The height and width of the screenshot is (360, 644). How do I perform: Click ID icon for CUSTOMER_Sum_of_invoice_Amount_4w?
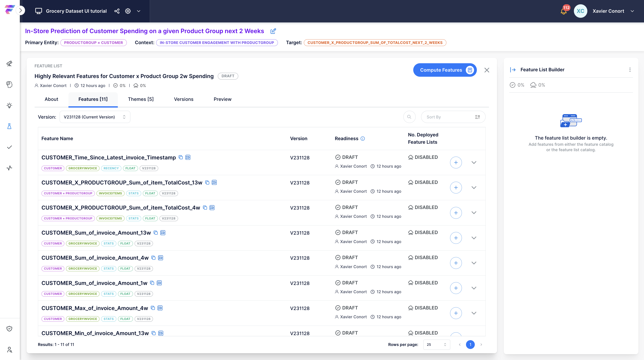pos(160,258)
